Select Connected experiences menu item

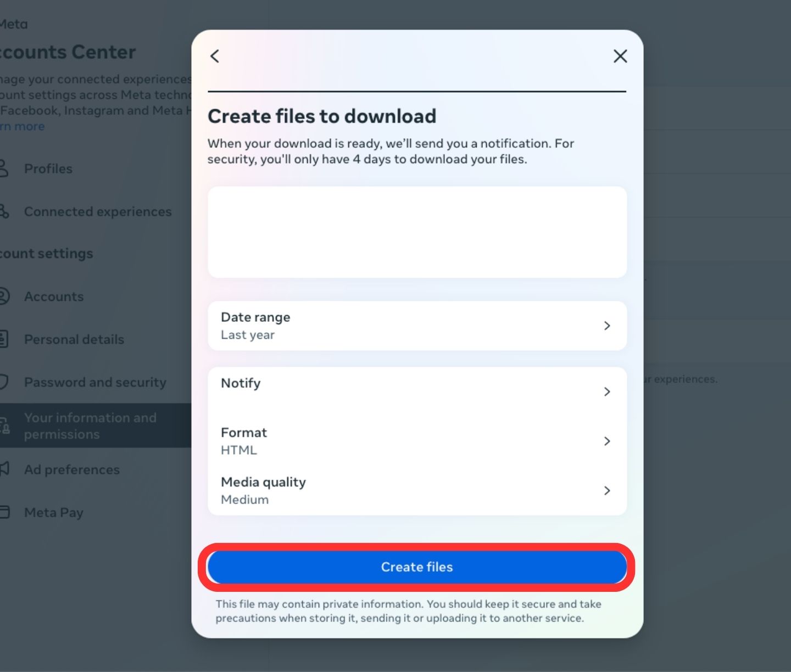coord(98,211)
